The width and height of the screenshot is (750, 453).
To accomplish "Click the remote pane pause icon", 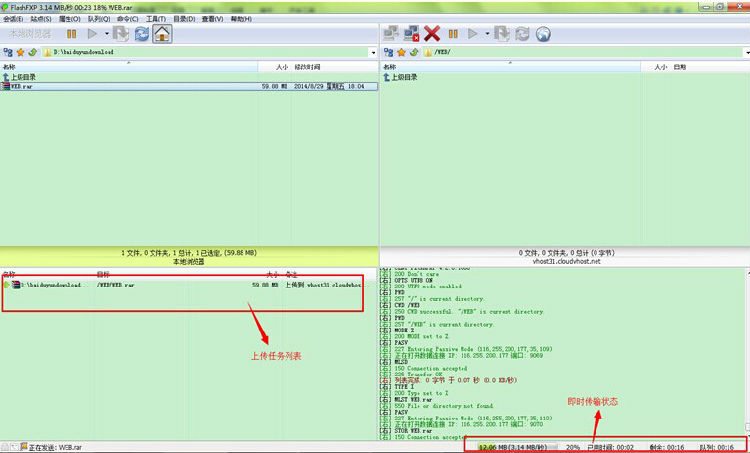I will 452,33.
